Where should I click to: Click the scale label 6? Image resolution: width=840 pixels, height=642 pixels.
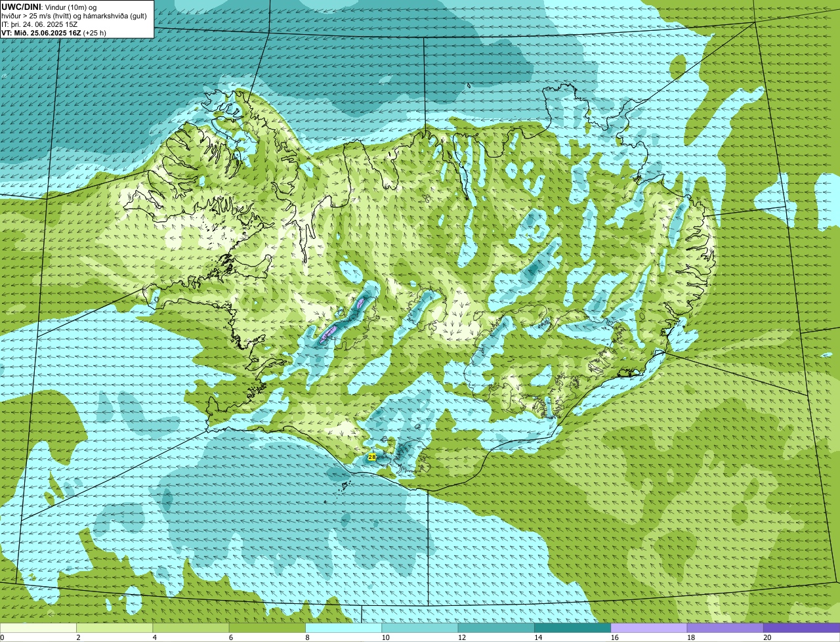[x=231, y=637]
